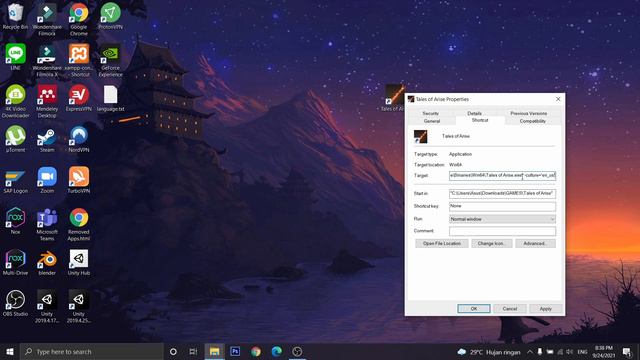Select the xampp-control Shortcut icon

coord(79,60)
